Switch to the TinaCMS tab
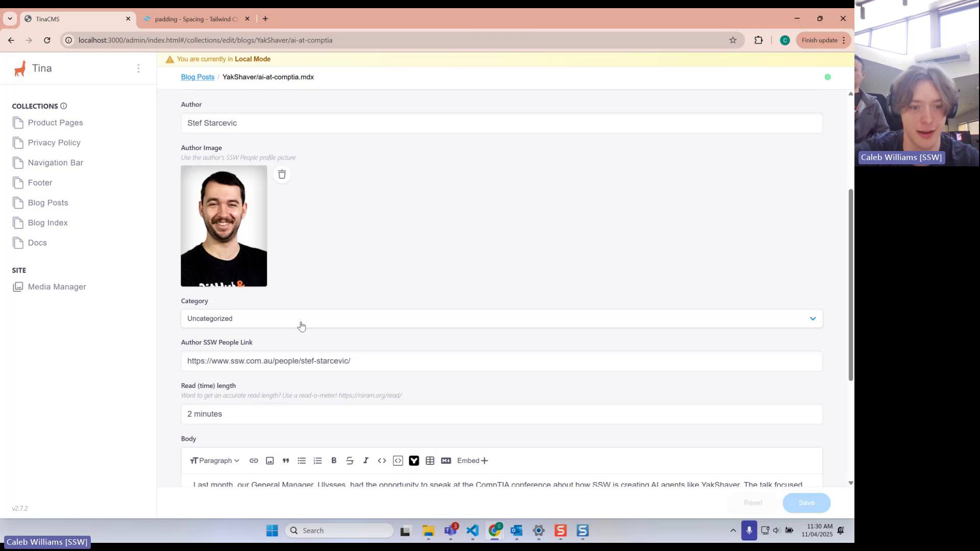 tap(77, 19)
